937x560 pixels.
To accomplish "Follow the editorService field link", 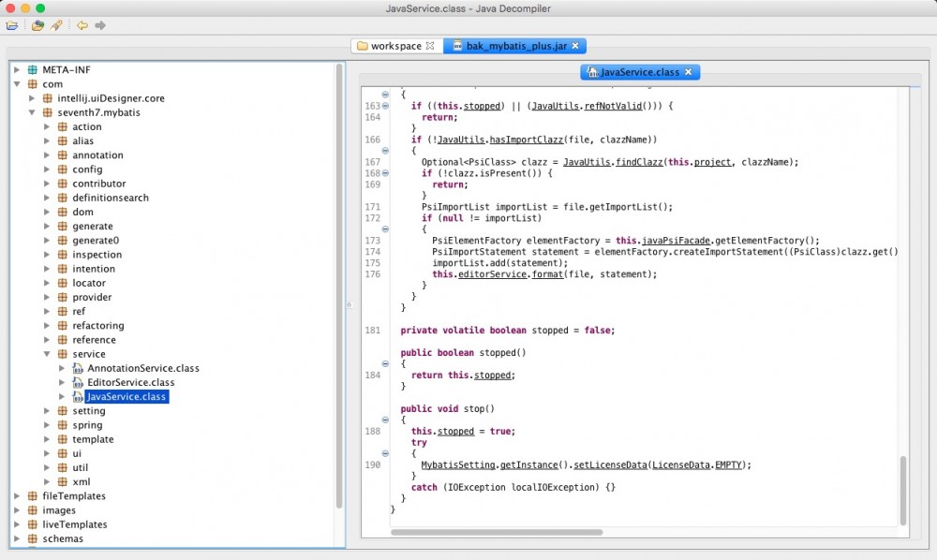I will (x=493, y=274).
